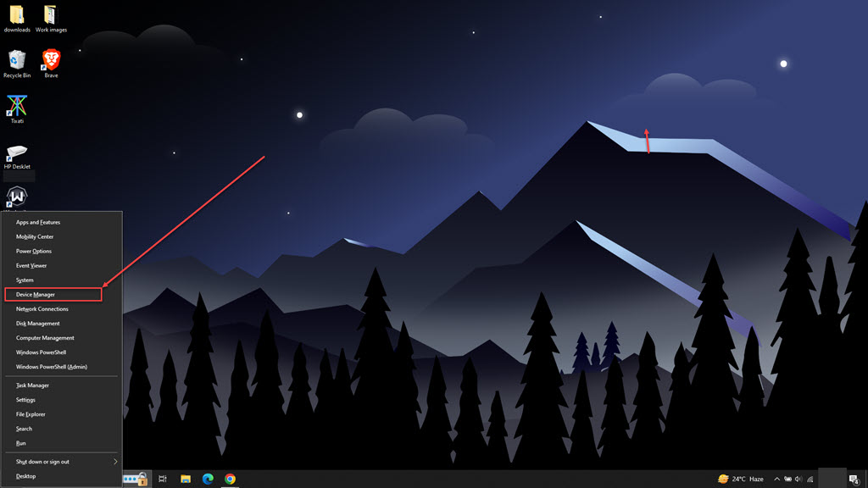Open the Action Center notifications icon

pos(854,480)
